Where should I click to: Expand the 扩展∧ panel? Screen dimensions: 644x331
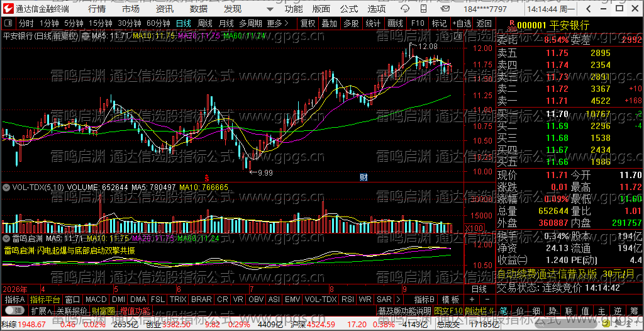click(42, 310)
